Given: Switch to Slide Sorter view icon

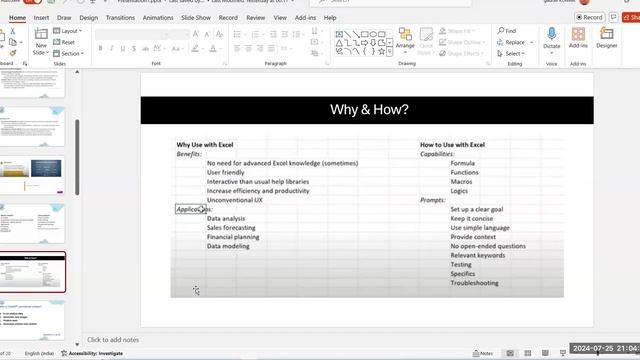Looking at the screenshot, I should pyautogui.click(x=528, y=353).
